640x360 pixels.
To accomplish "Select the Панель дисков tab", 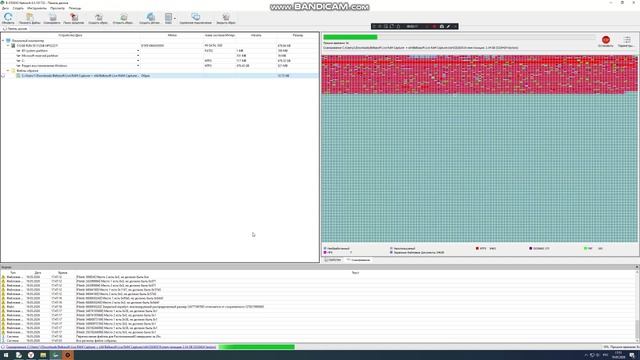I will click(x=15, y=29).
